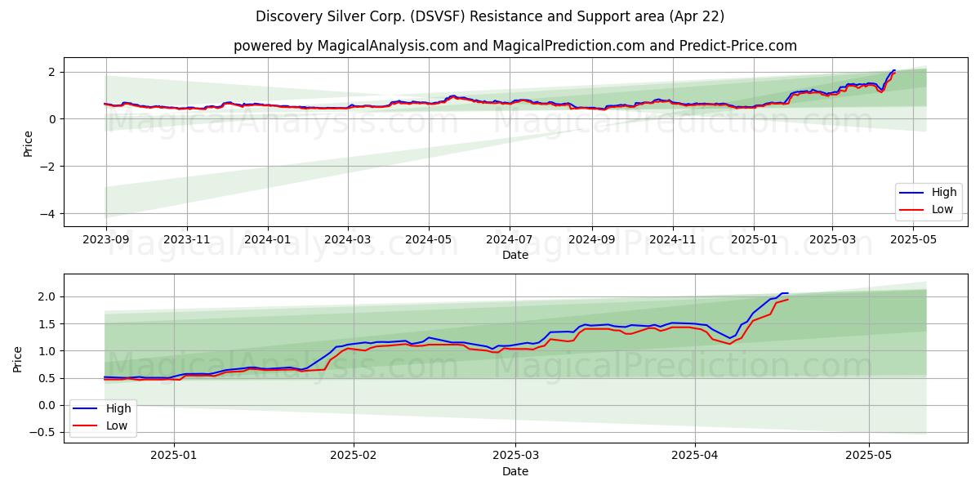
Task: Click the '2024-05' date tick label
Action: 429,239
